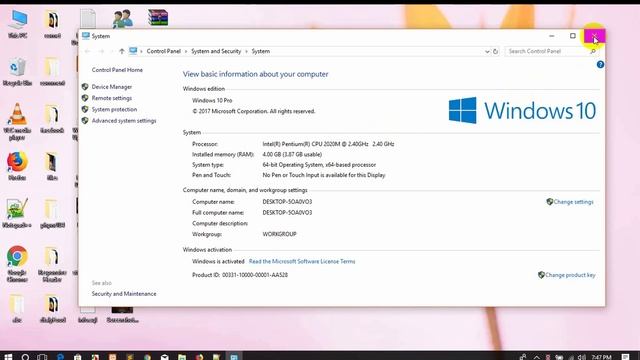Minimize the System window
Screen dimensions: 640x360
552,36
